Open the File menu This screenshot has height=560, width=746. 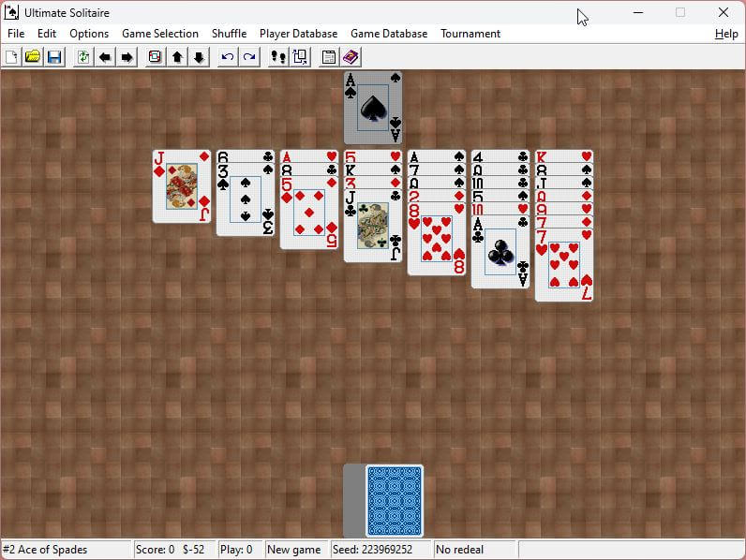click(x=16, y=34)
